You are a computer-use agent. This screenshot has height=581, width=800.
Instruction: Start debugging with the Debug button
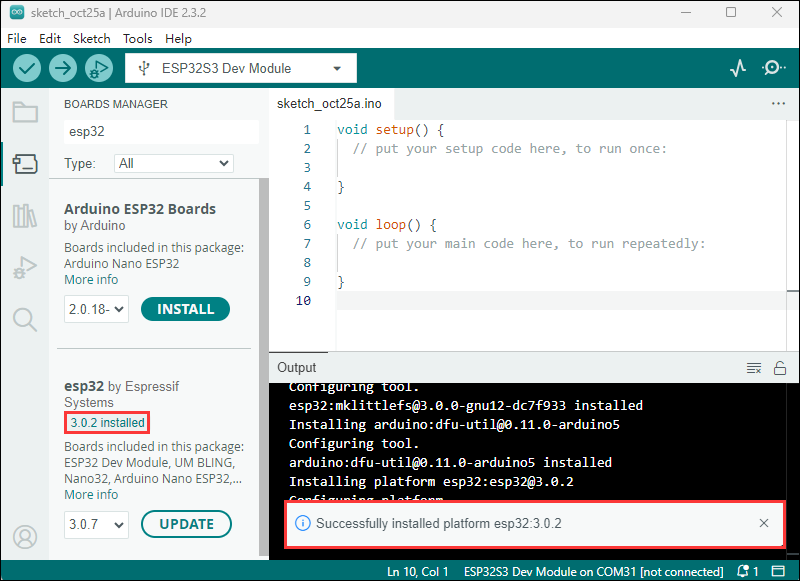[99, 68]
